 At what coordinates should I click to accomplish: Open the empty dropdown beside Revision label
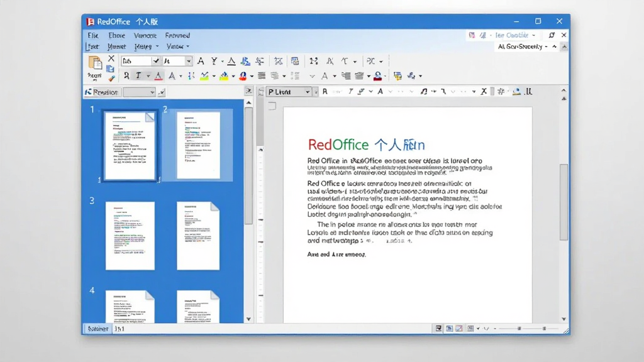(139, 92)
